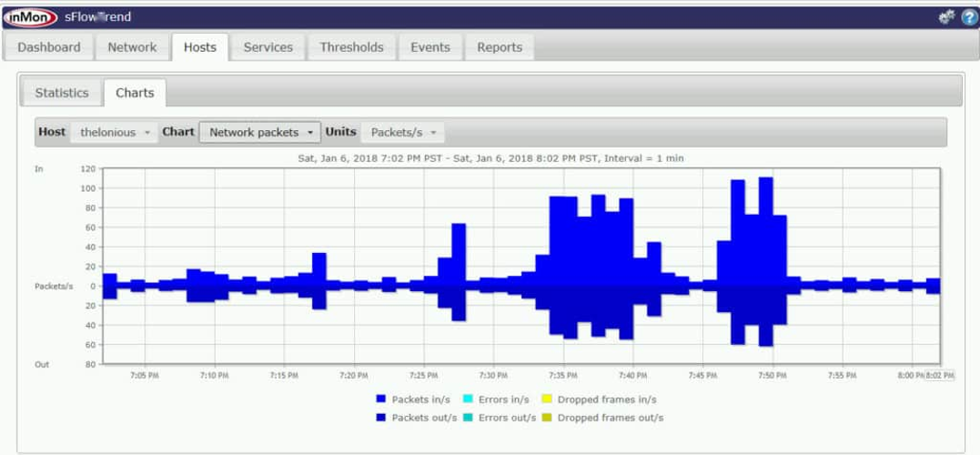Toggle Errors out/s legend swatch
This screenshot has width=980, height=455.
point(468,418)
